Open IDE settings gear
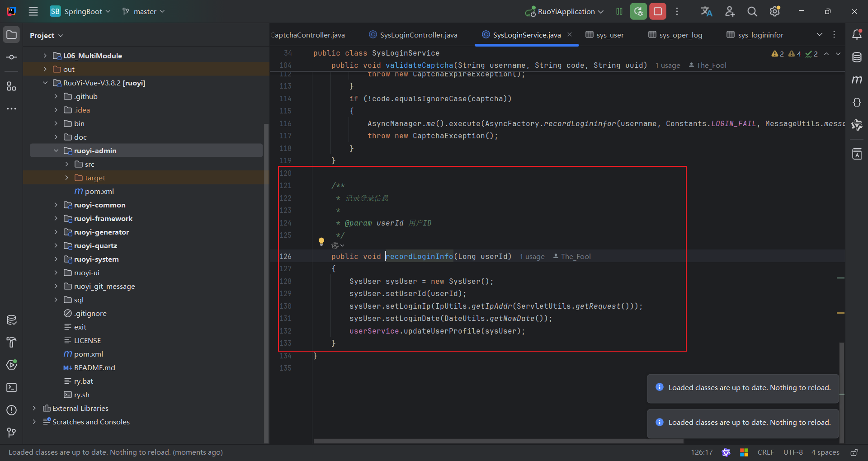The height and width of the screenshot is (461, 868). point(775,11)
